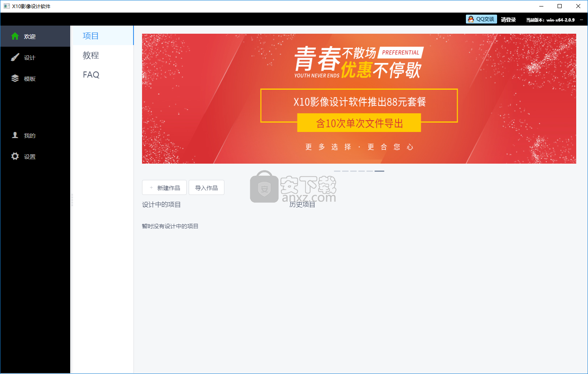Switch to the 项目 tab
Image resolution: width=588 pixels, height=374 pixels.
pos(102,36)
